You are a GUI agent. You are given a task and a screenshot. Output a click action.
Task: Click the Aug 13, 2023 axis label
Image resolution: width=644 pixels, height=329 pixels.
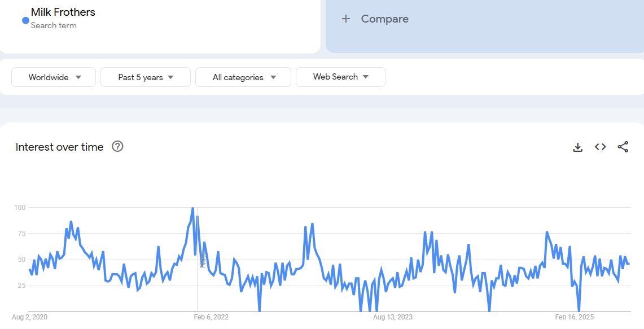click(x=392, y=317)
